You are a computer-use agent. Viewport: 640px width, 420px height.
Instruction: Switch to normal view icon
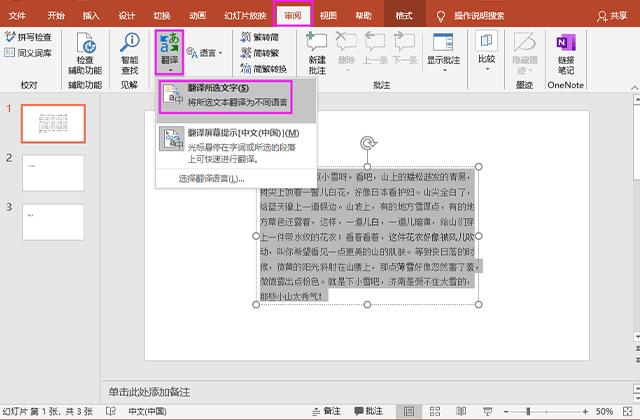point(409,411)
